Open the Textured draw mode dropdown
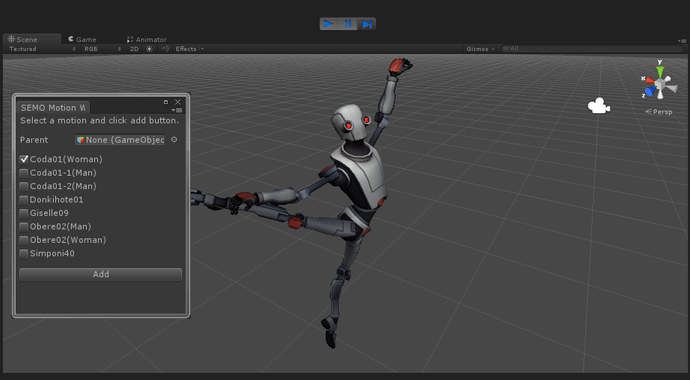Screen dimensions: 690x380 point(42,49)
